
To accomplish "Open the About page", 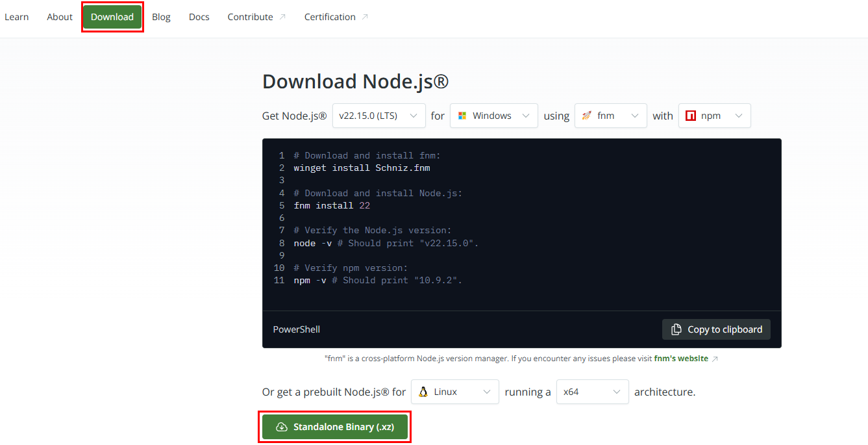I will 60,17.
